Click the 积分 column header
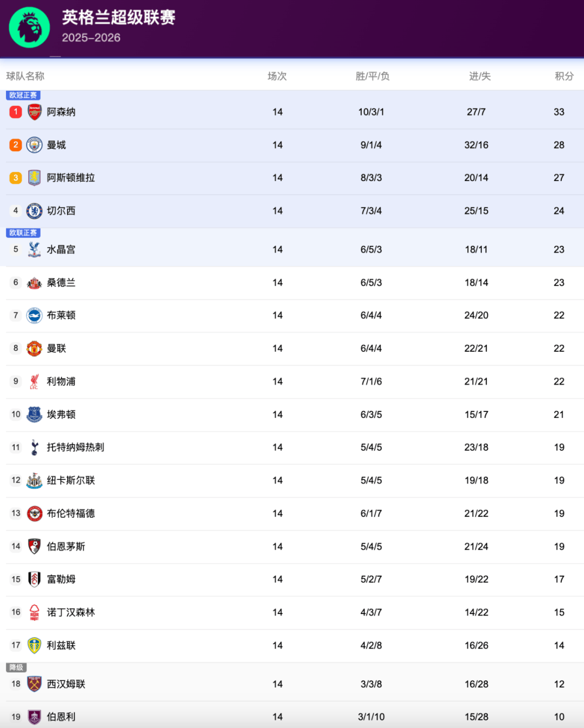The height and width of the screenshot is (728, 584). point(564,76)
